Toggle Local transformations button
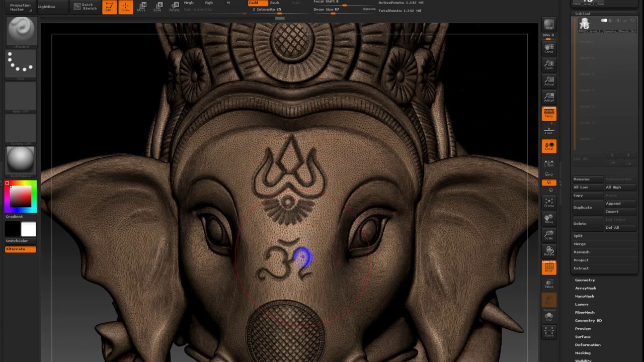This screenshot has width=644, height=362. tap(549, 146)
